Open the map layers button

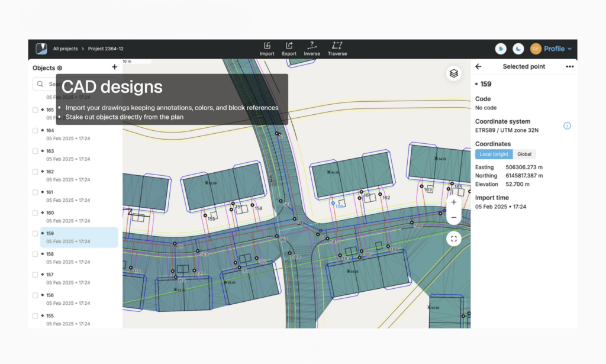(x=453, y=73)
